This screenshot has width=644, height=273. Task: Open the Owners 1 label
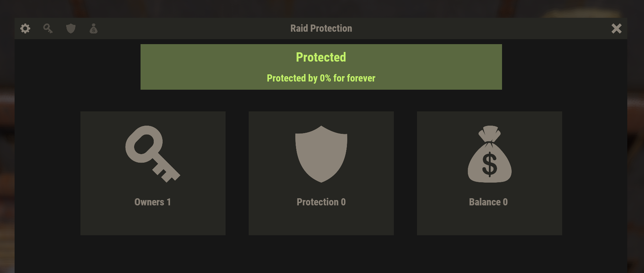153,202
